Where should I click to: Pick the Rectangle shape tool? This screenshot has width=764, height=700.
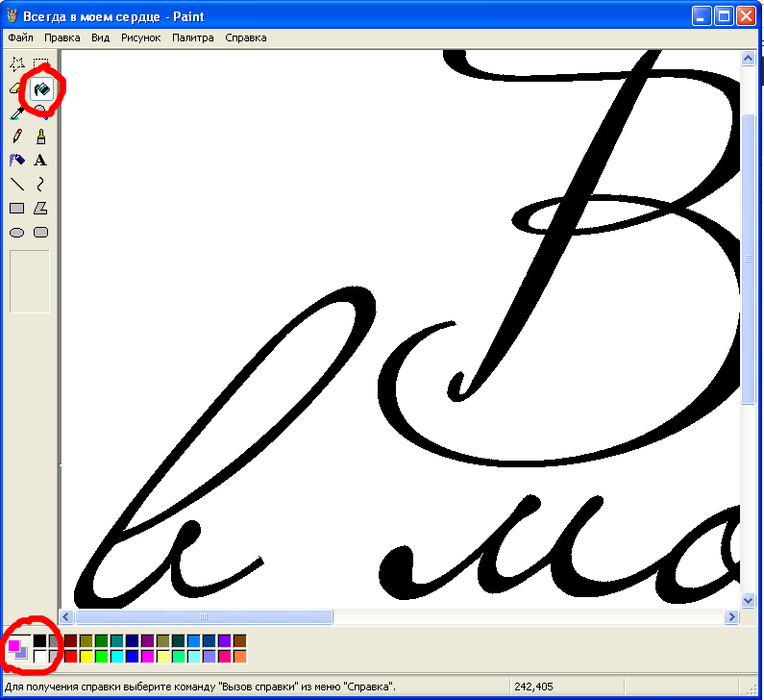click(17, 208)
